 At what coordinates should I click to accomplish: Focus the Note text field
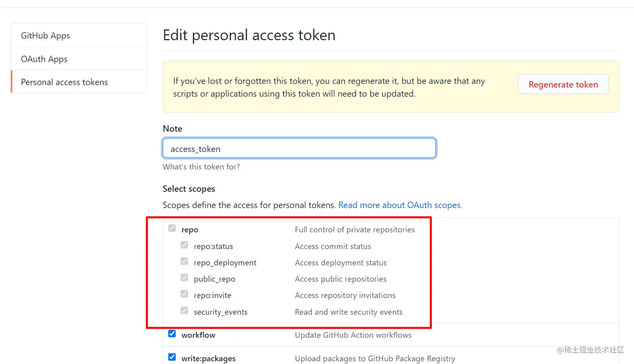[x=299, y=148]
